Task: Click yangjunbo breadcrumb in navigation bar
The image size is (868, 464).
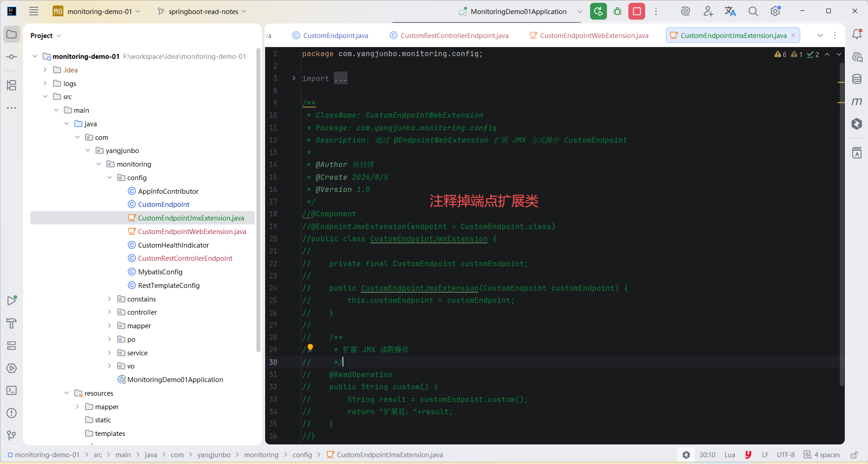Action: [x=214, y=455]
